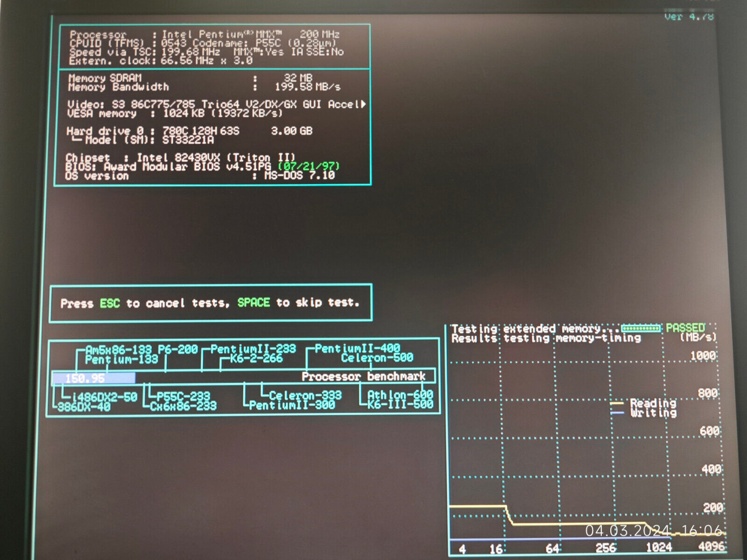
Task: Click the 'Pentium-133' reference label
Action: (121, 359)
